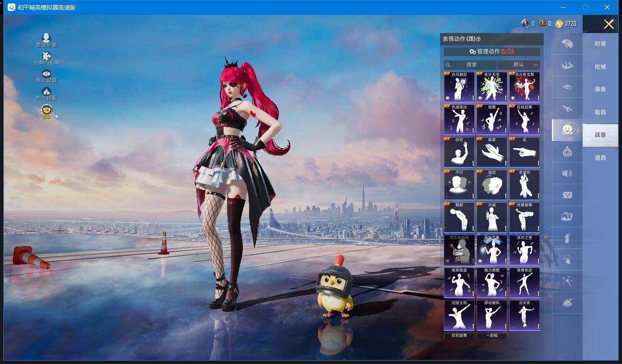Click the 搜索 emote search field
Screen dimensions: 622x364
471,65
